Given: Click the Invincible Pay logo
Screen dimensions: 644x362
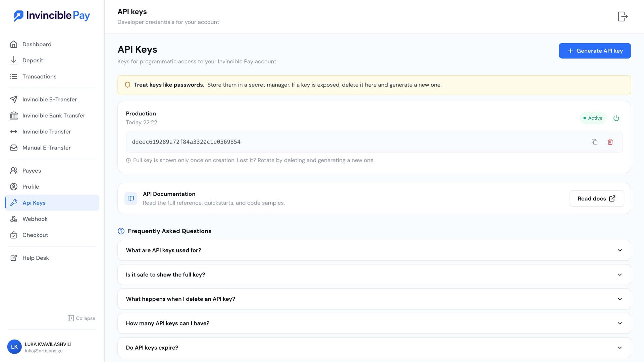Looking at the screenshot, I should (52, 15).
